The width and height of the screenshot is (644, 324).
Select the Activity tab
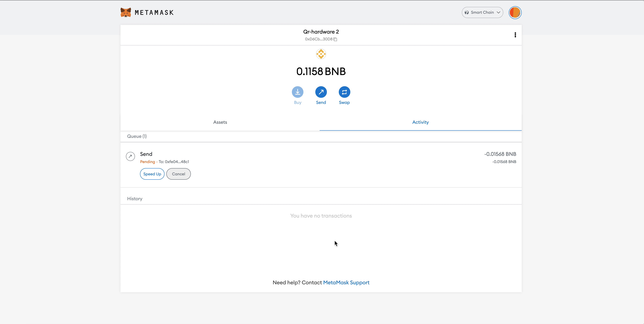tap(420, 122)
